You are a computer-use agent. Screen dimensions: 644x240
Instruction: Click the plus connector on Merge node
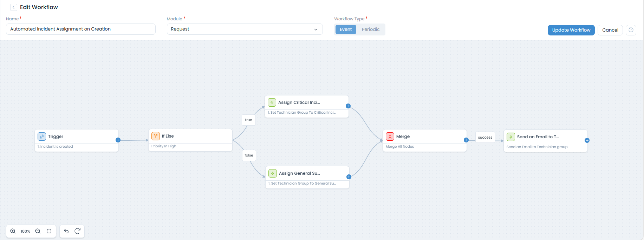pos(466,140)
